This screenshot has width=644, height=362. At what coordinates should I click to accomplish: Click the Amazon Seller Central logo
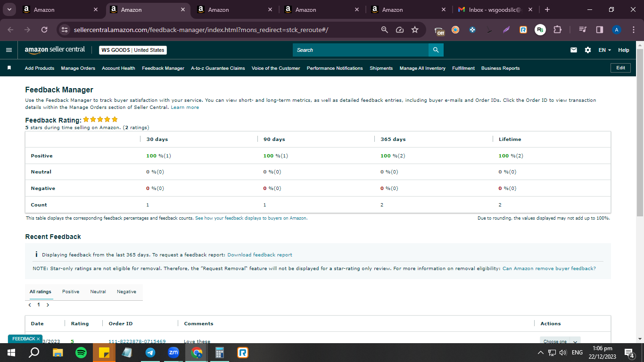coord(55,49)
